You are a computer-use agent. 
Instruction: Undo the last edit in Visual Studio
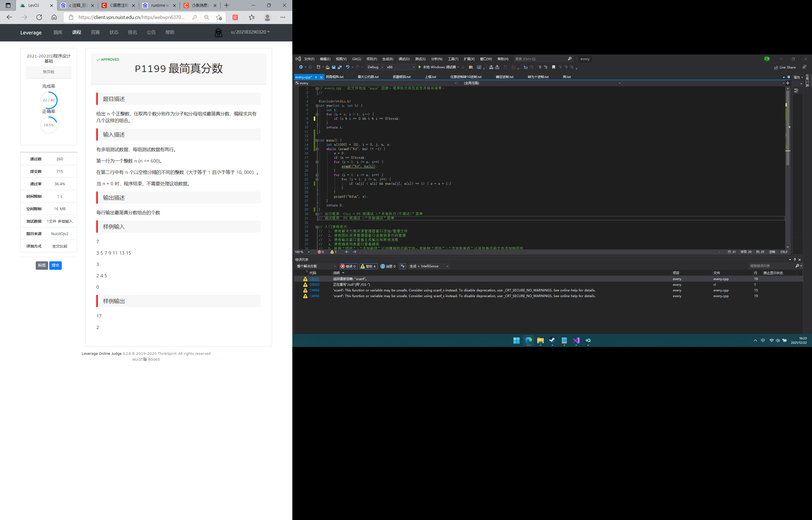click(348, 67)
